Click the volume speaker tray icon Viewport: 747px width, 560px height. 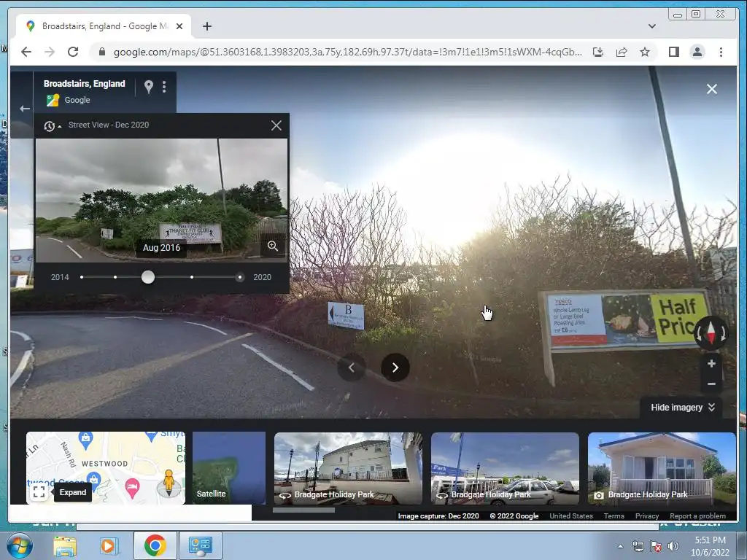(673, 546)
